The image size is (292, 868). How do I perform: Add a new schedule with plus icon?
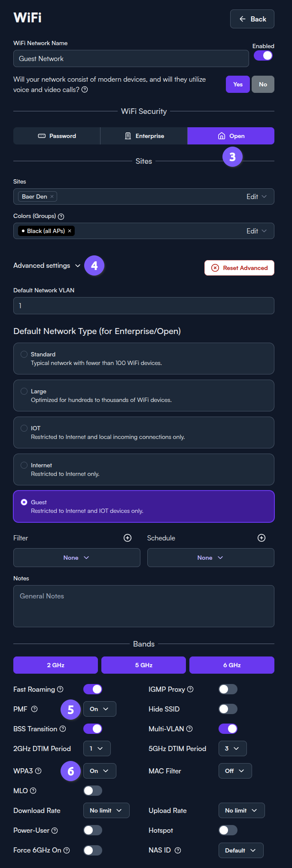coord(262,538)
